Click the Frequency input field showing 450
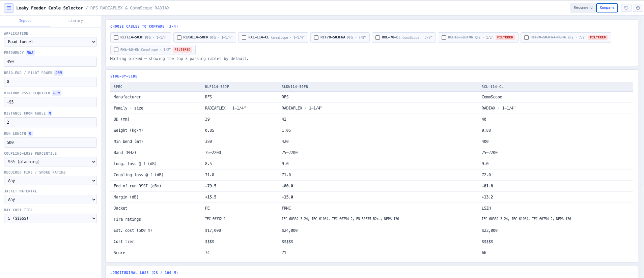644x278 pixels. pos(50,62)
